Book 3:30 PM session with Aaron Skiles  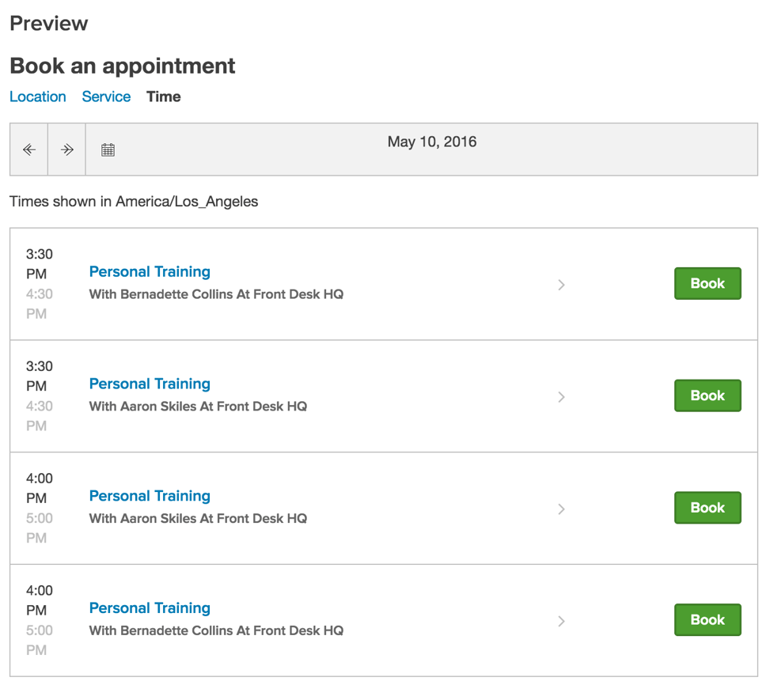[x=708, y=395]
